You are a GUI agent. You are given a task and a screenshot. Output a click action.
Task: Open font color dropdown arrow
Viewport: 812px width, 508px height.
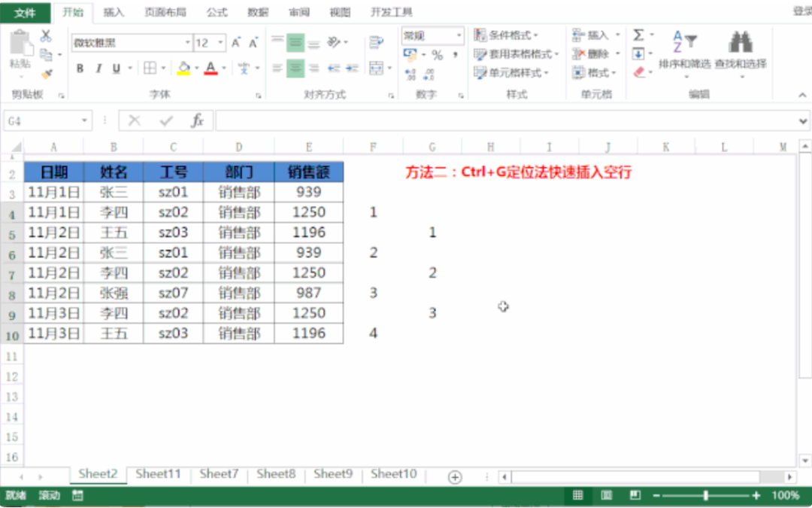pyautogui.click(x=224, y=68)
